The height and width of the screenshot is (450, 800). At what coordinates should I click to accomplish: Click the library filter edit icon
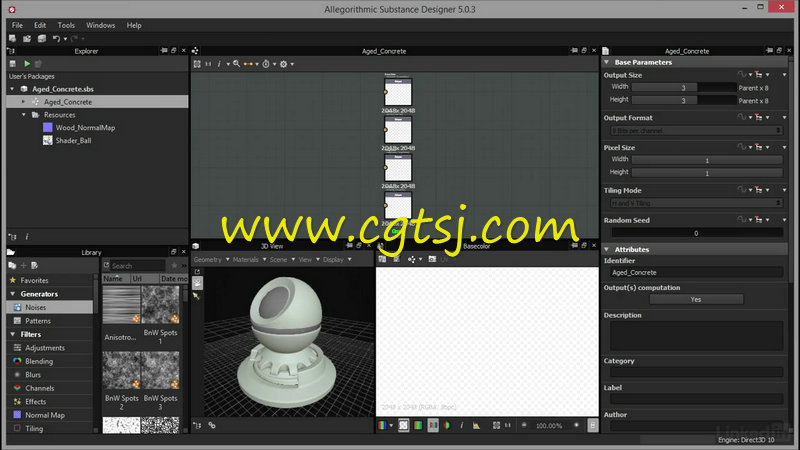click(x=35, y=265)
